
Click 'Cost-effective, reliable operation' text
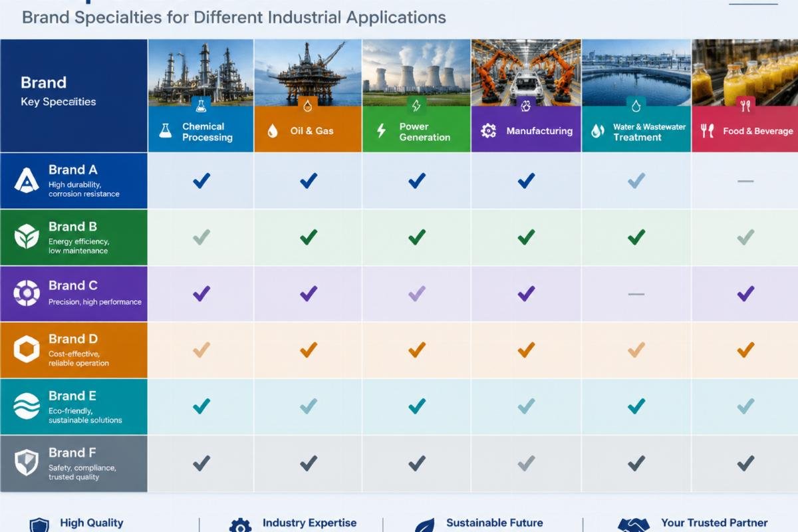(x=78, y=358)
